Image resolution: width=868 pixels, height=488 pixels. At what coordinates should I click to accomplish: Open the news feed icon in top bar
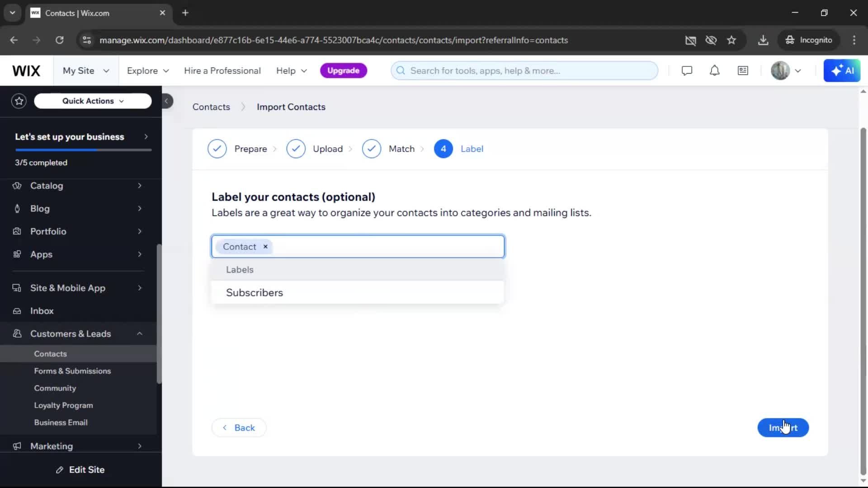743,70
